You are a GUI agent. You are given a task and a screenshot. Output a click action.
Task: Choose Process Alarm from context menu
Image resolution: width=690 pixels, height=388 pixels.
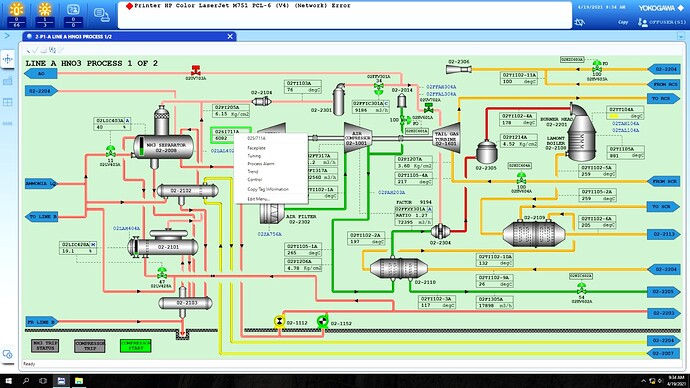coord(261,164)
